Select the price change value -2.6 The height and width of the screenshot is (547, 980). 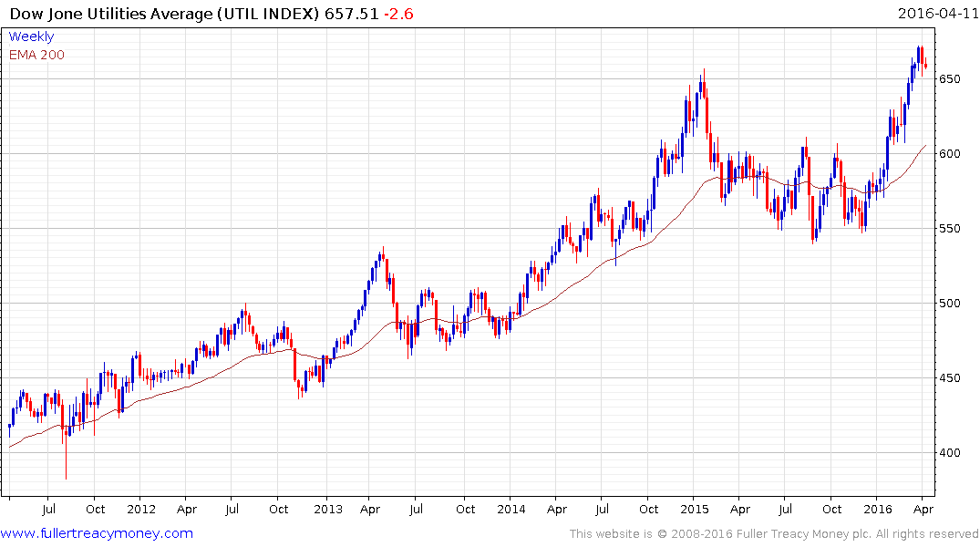[398, 14]
